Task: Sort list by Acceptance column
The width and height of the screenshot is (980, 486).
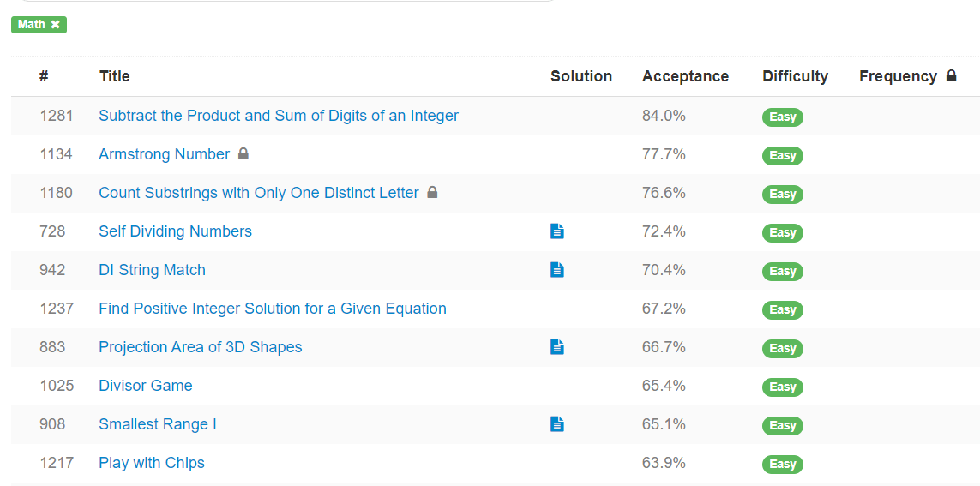Action: pyautogui.click(x=685, y=76)
